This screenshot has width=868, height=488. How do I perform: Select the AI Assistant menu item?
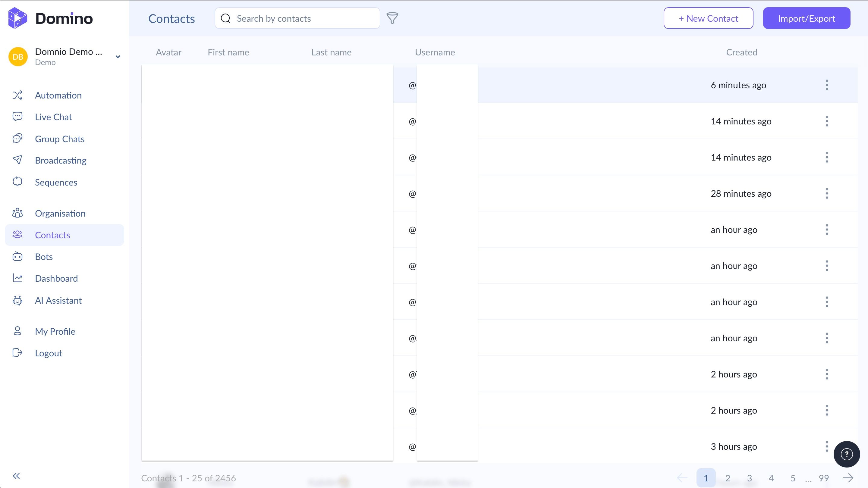point(58,300)
